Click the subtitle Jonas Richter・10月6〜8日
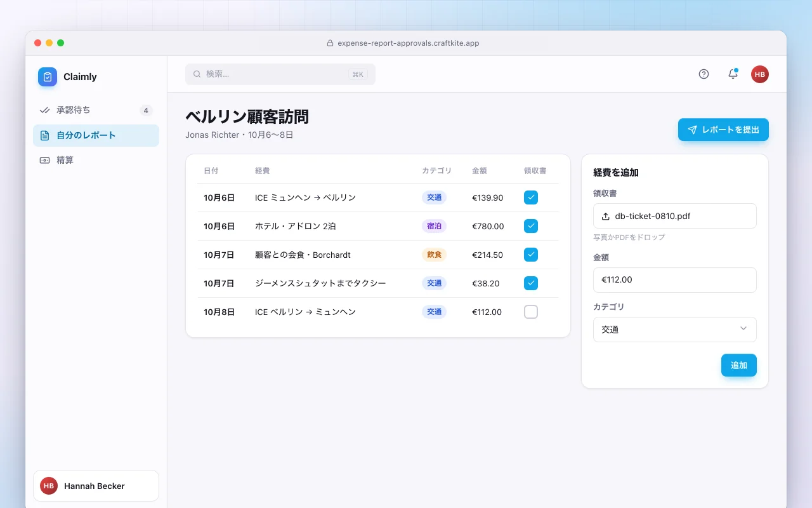This screenshot has width=812, height=508. (239, 135)
